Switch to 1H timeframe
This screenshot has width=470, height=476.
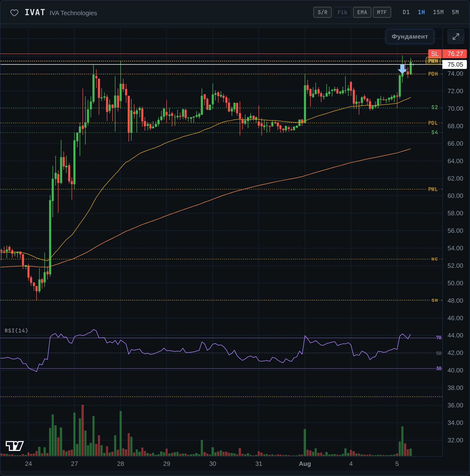(421, 12)
